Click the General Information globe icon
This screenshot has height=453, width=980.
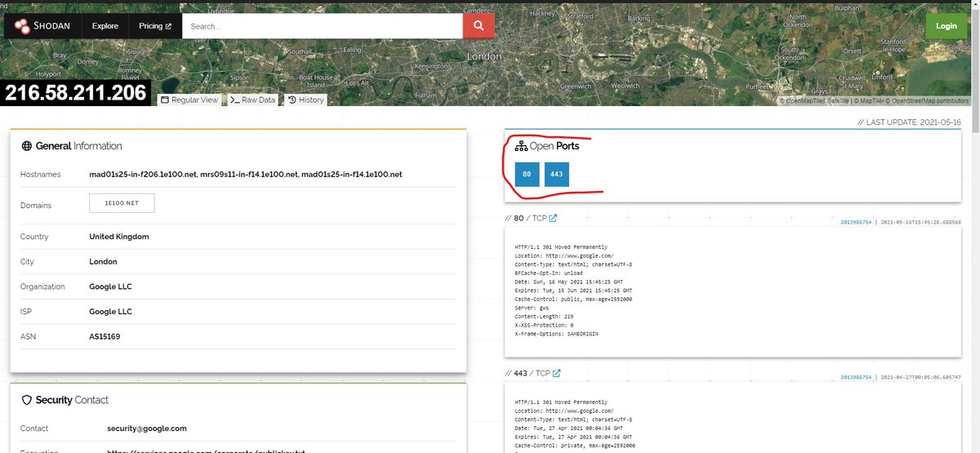tap(27, 146)
